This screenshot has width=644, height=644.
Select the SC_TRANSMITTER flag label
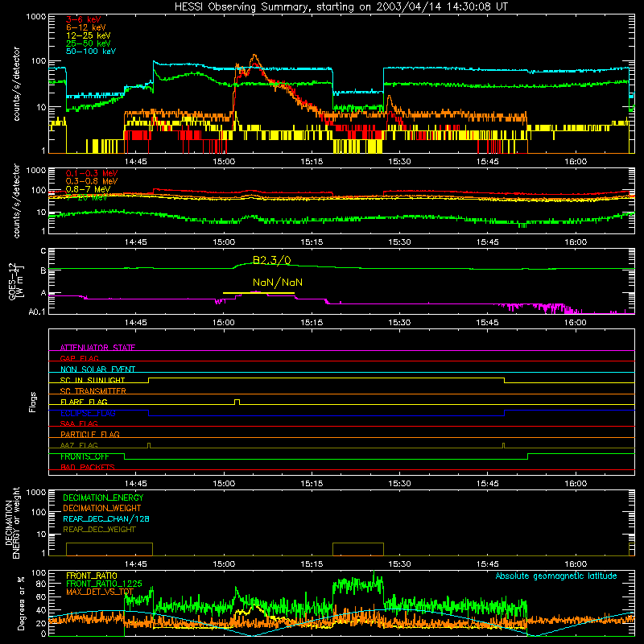(93, 390)
